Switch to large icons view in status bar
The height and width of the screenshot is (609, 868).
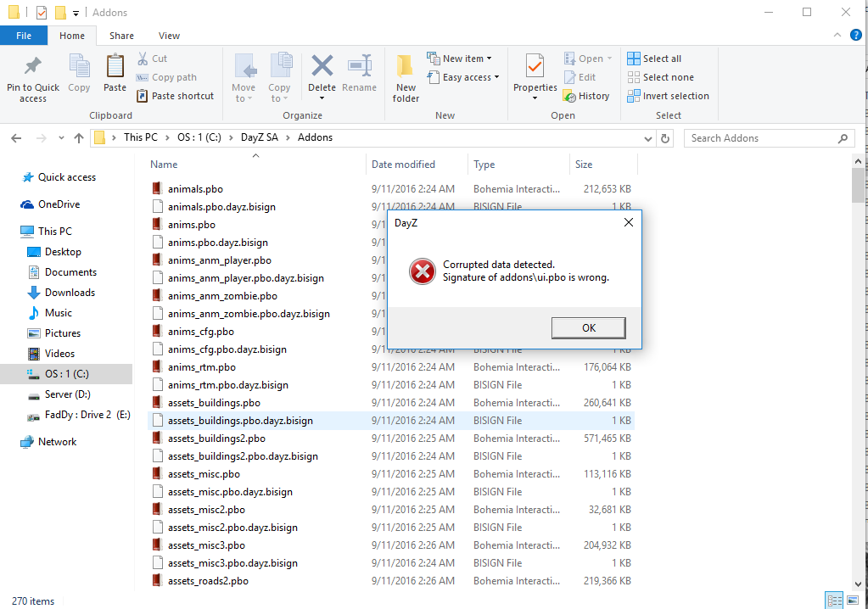[x=853, y=601]
